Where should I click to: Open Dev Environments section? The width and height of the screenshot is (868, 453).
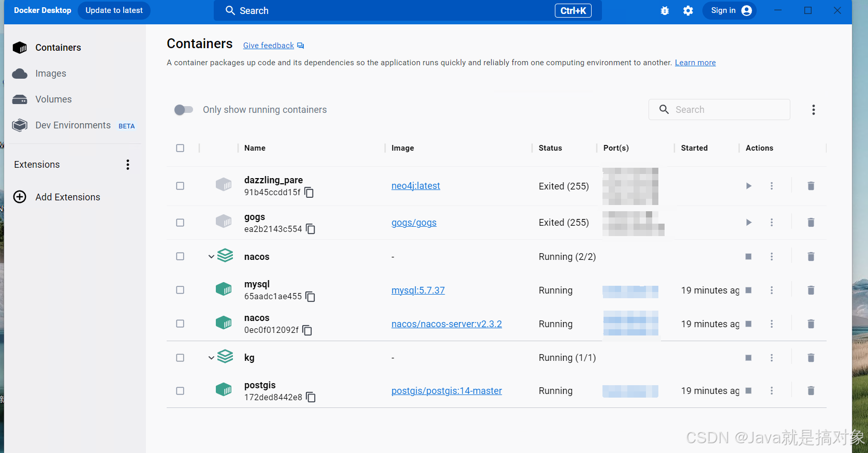pyautogui.click(x=72, y=125)
